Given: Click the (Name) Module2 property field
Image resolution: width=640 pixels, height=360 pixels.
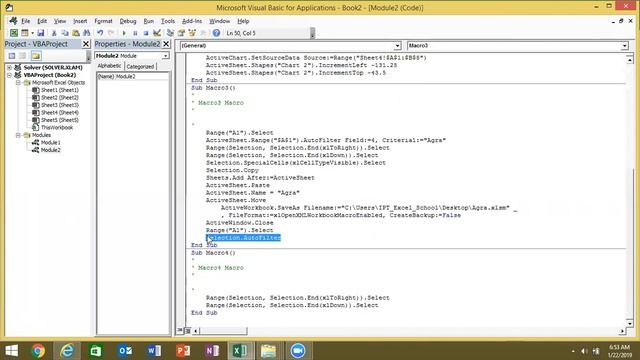Looking at the screenshot, I should 133,76.
